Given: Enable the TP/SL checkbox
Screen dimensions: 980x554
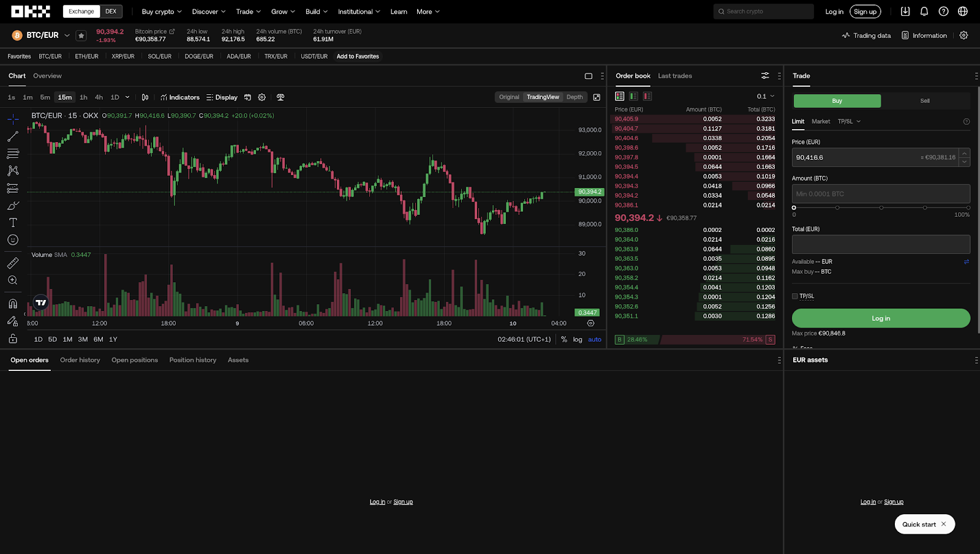Looking at the screenshot, I should (x=794, y=296).
